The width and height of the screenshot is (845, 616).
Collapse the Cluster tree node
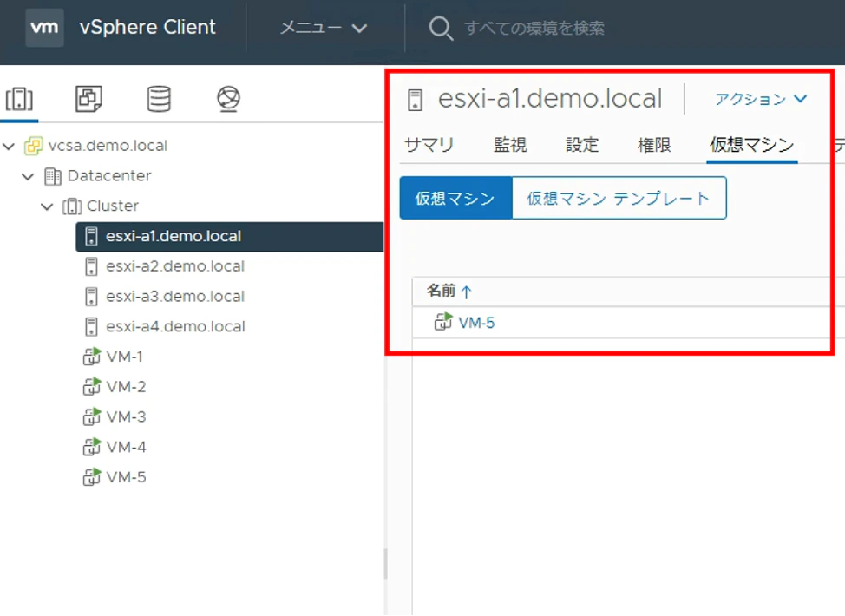click(48, 206)
